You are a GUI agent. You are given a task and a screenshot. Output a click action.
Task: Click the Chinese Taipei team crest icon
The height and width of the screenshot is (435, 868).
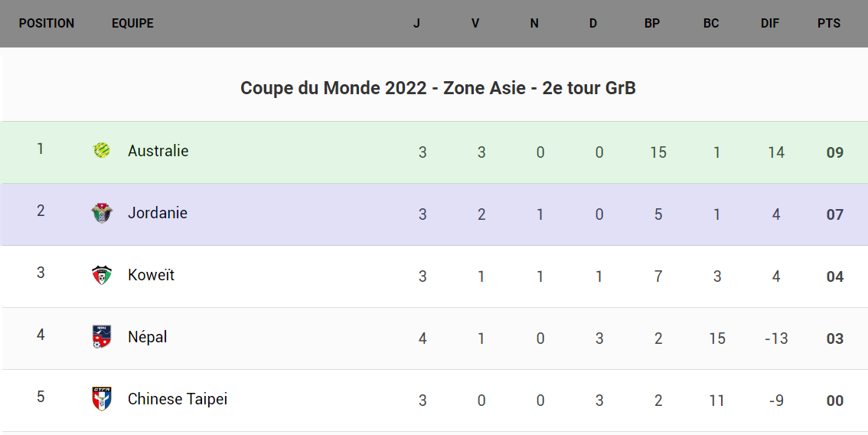(x=102, y=399)
